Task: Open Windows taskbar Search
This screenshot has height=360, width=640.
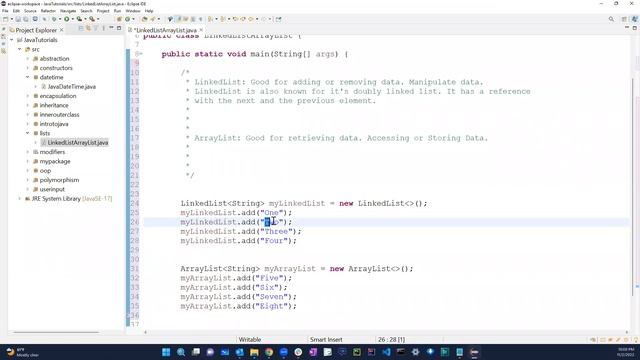Action: click(181, 352)
